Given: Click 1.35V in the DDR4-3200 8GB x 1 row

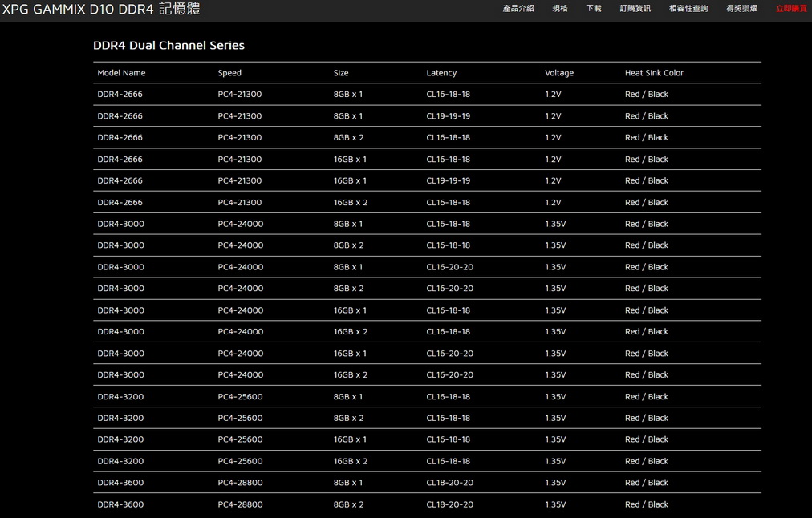Looking at the screenshot, I should (555, 397).
